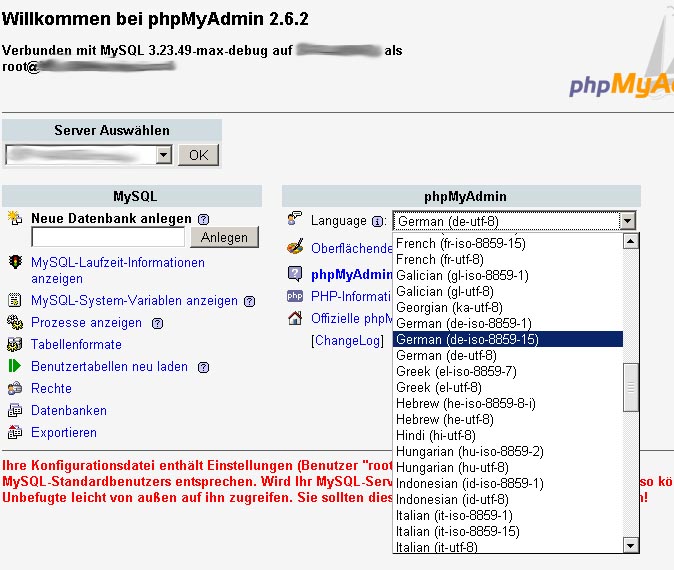Choose Greek (el-utf-8) language
This screenshot has width=674, height=570.
[508, 387]
